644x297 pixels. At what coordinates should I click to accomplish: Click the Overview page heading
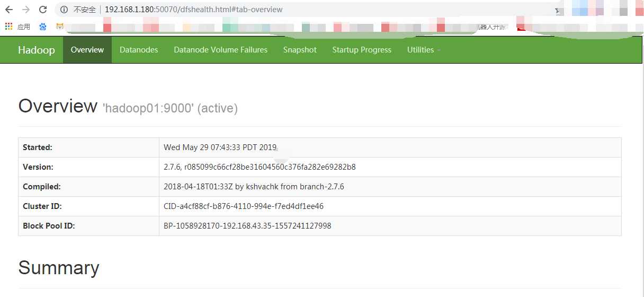coord(58,106)
